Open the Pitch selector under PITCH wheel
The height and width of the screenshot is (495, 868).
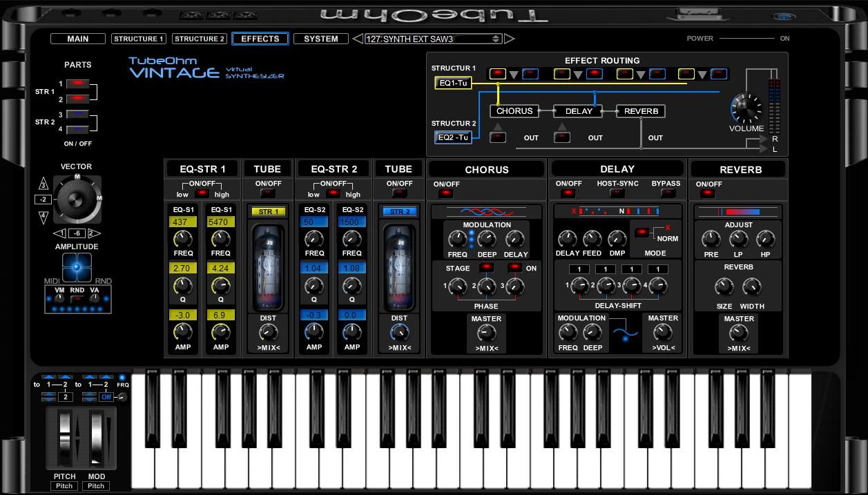[64, 486]
